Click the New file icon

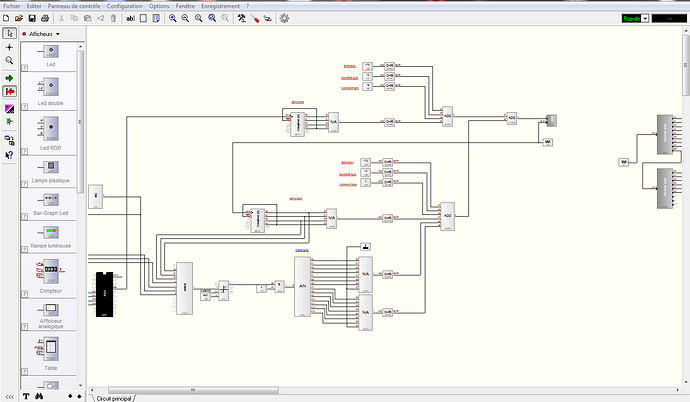click(7, 18)
